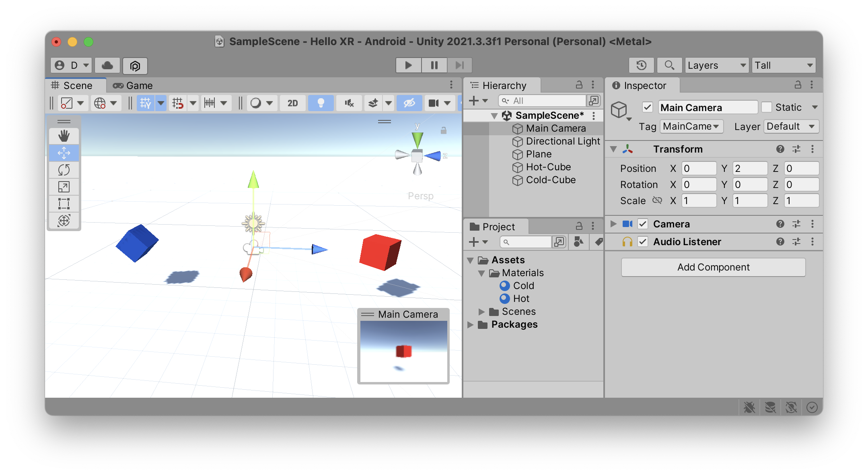Open the Tall layout dropdown
This screenshot has width=868, height=475.
click(x=783, y=65)
